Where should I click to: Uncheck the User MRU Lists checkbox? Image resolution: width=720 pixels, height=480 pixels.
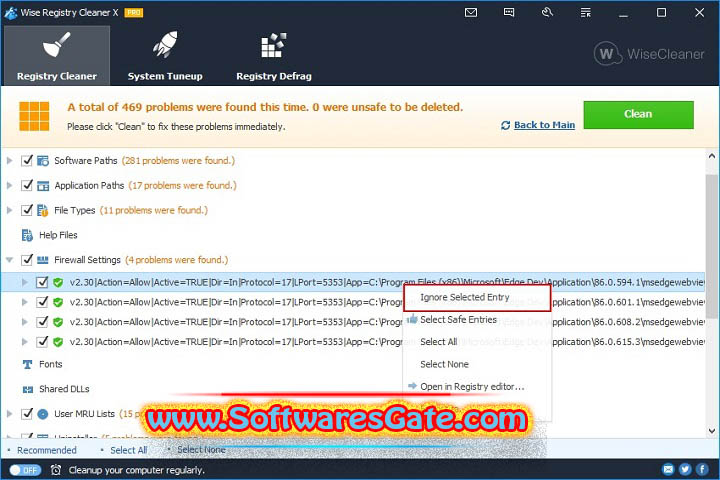click(27, 414)
